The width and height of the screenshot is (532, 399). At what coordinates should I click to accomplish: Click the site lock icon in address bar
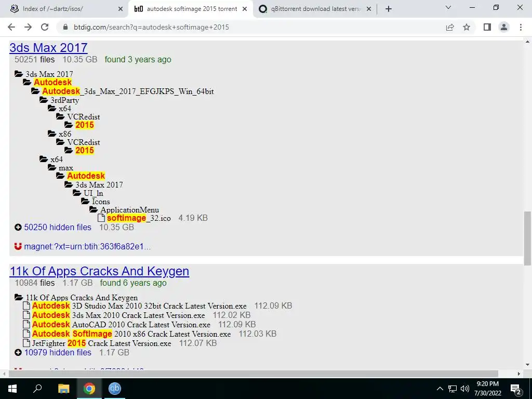65,27
